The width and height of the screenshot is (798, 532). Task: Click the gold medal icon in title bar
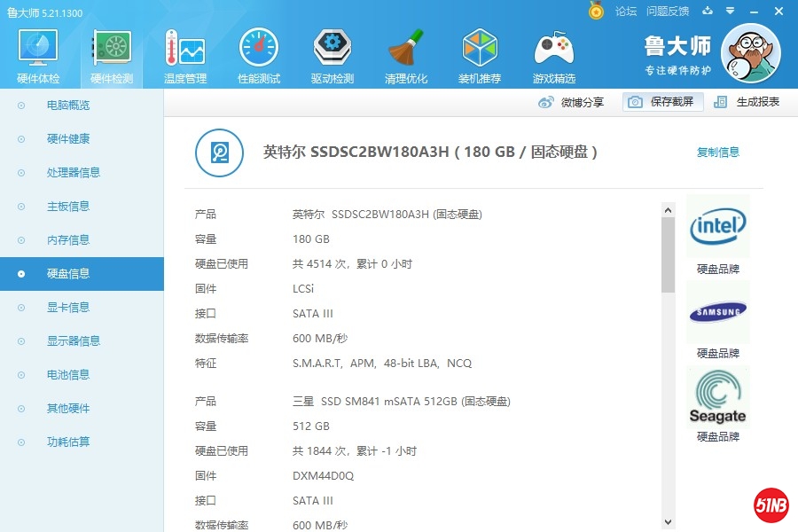coord(596,11)
